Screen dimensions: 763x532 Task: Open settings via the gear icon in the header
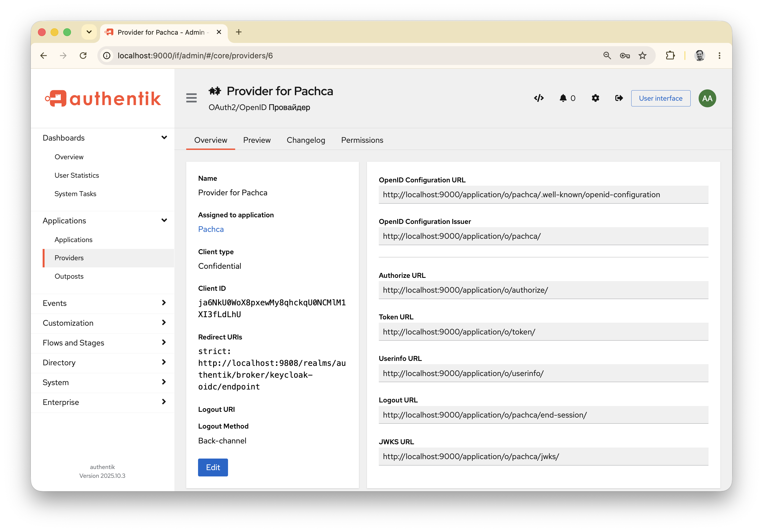pos(595,98)
